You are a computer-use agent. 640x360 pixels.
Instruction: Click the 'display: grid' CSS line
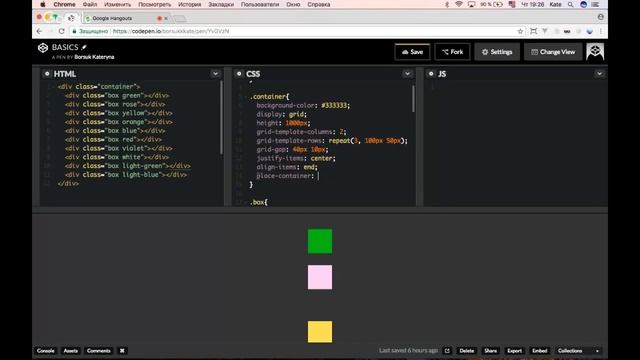(x=281, y=114)
